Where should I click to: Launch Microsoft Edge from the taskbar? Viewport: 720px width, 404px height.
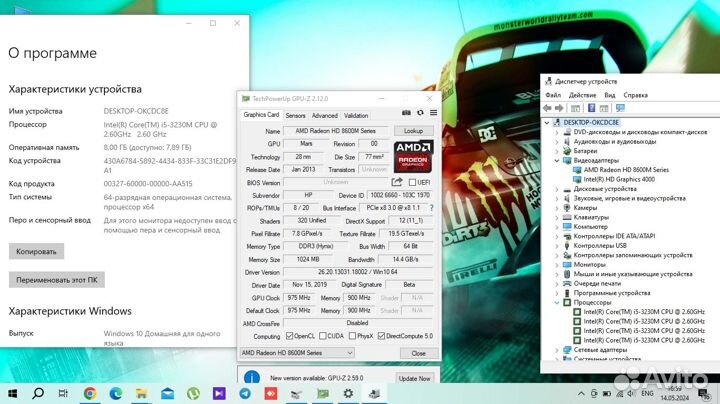point(115,393)
